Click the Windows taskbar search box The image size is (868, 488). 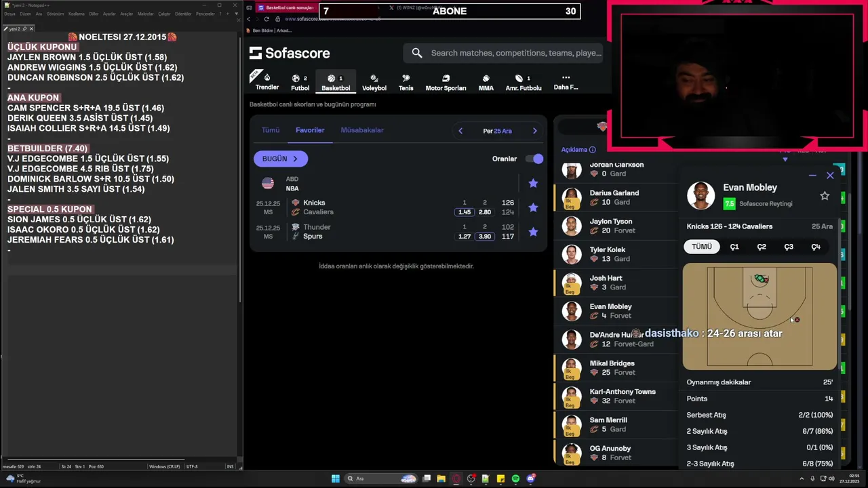[x=380, y=479]
